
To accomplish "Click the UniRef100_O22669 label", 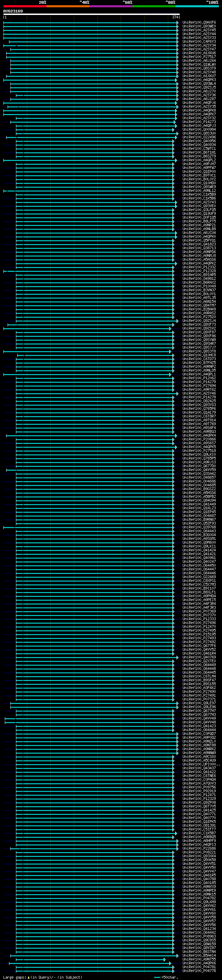I will [x=199, y=577].
